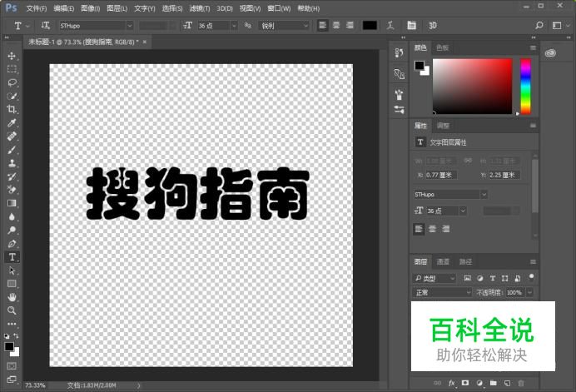The height and width of the screenshot is (392, 576).
Task: Click the text color swatch in options bar
Action: tap(370, 25)
